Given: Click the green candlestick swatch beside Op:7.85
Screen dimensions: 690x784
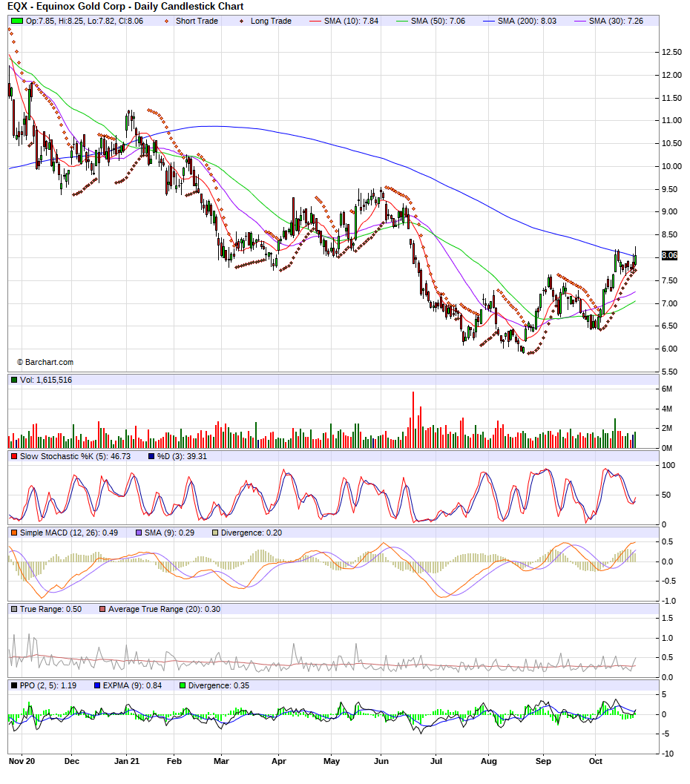Looking at the screenshot, I should [17, 21].
